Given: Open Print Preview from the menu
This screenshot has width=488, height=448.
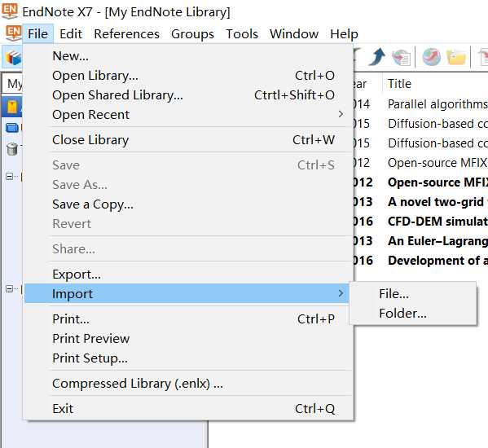Looking at the screenshot, I should tap(189, 339).
